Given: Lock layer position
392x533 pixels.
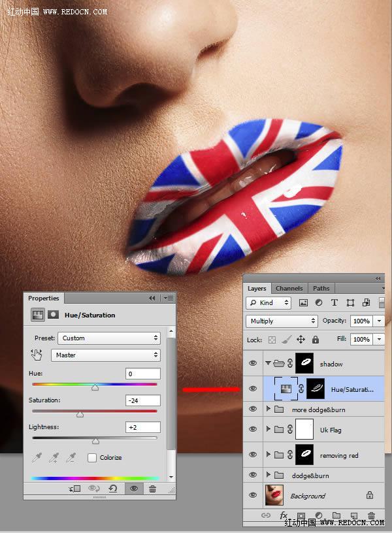Looking at the screenshot, I should point(301,340).
